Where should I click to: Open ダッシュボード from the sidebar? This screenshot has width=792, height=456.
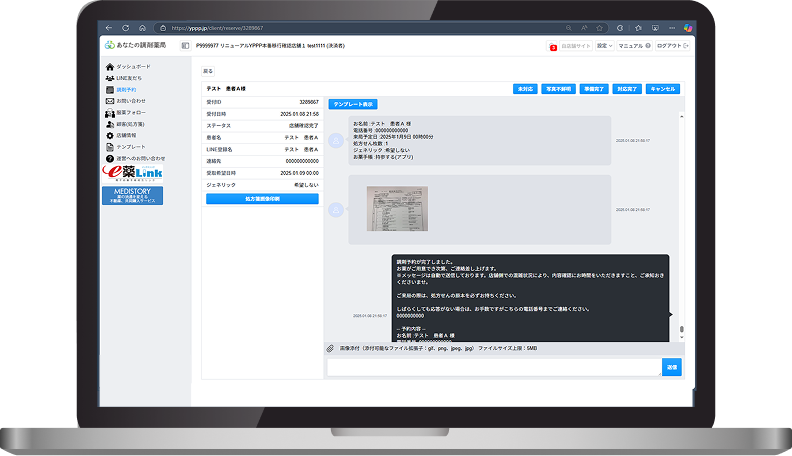(x=128, y=66)
